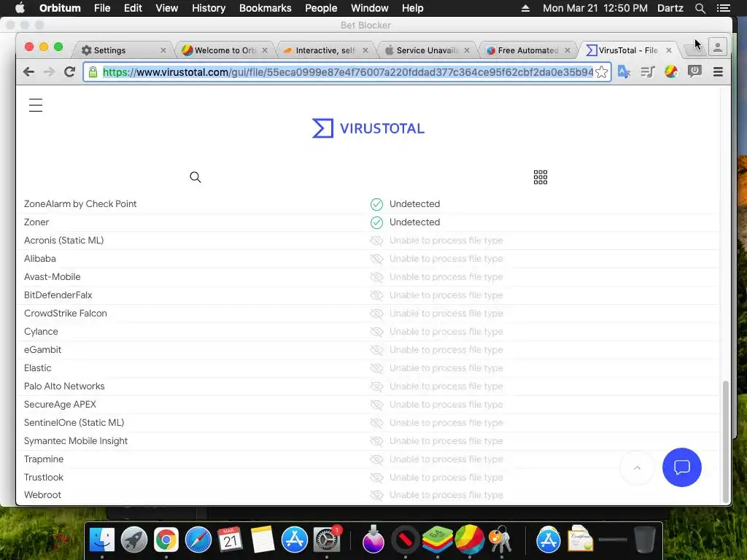747x560 pixels.
Task: Open the Keychain Access keys icon in dock
Action: [x=500, y=540]
